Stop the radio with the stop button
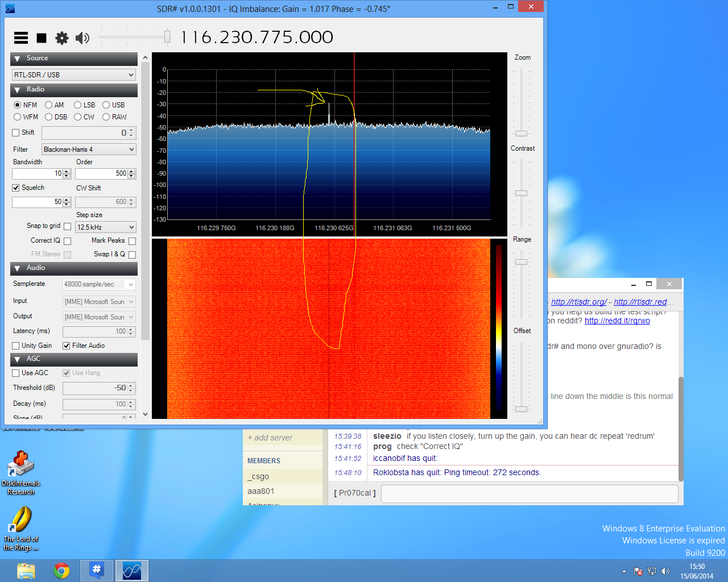This screenshot has height=582, width=728. pyautogui.click(x=42, y=38)
